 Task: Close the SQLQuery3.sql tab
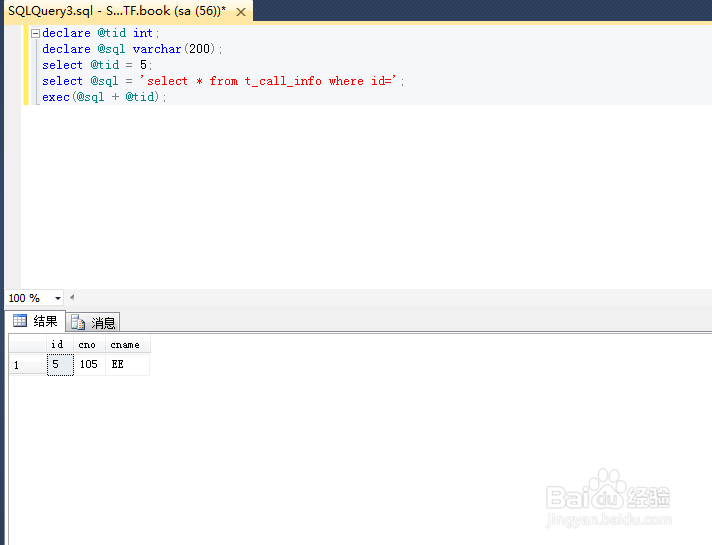coord(241,12)
